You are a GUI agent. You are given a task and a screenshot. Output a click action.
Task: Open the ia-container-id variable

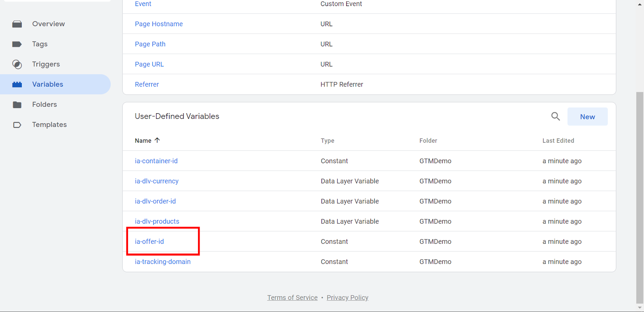[156, 161]
